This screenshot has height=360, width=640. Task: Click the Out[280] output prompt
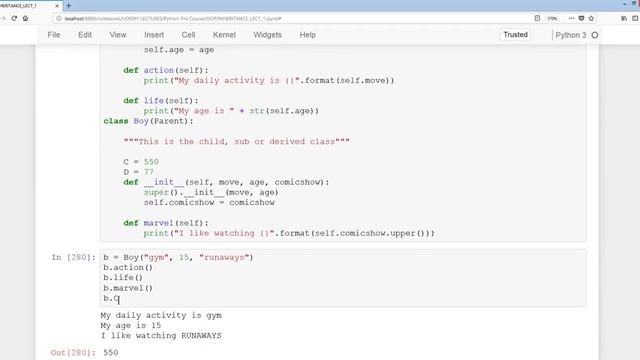pos(73,353)
